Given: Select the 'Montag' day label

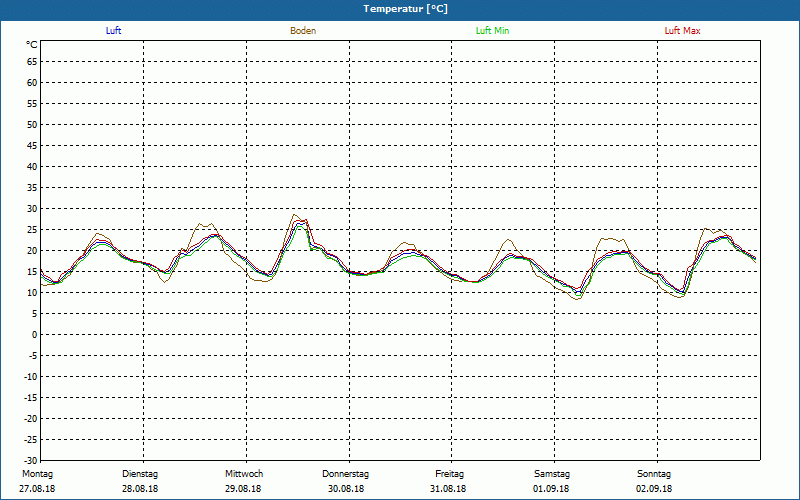Looking at the screenshot, I should (37, 474).
